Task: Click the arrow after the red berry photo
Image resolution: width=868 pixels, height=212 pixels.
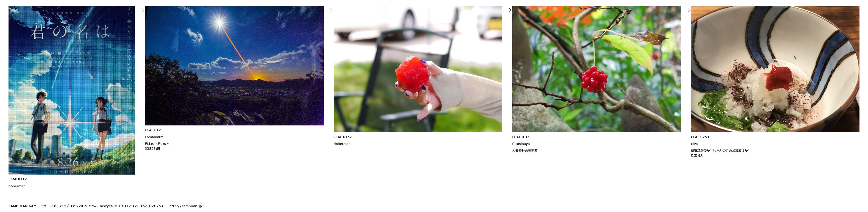Action: pos(686,10)
